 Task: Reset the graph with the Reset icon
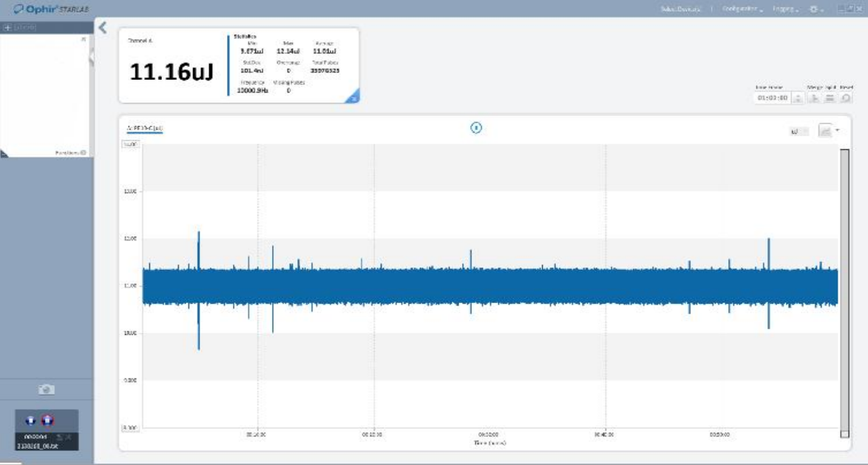[x=846, y=98]
